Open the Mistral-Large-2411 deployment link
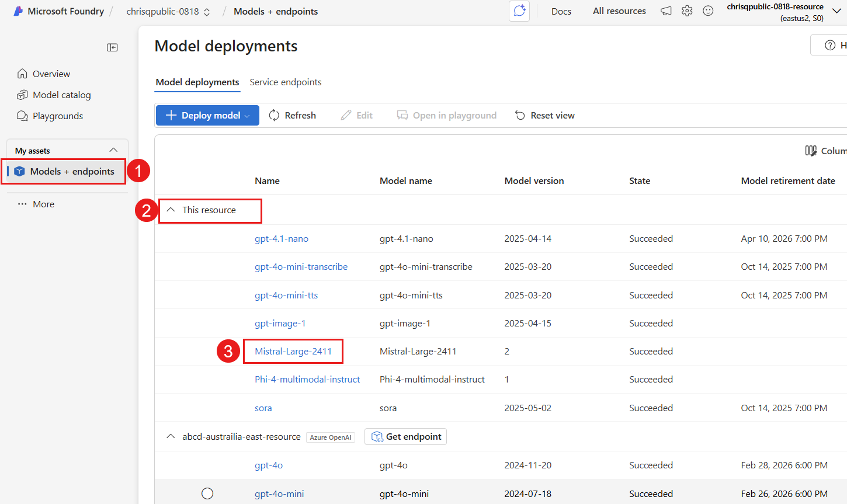The height and width of the screenshot is (504, 847). point(293,351)
